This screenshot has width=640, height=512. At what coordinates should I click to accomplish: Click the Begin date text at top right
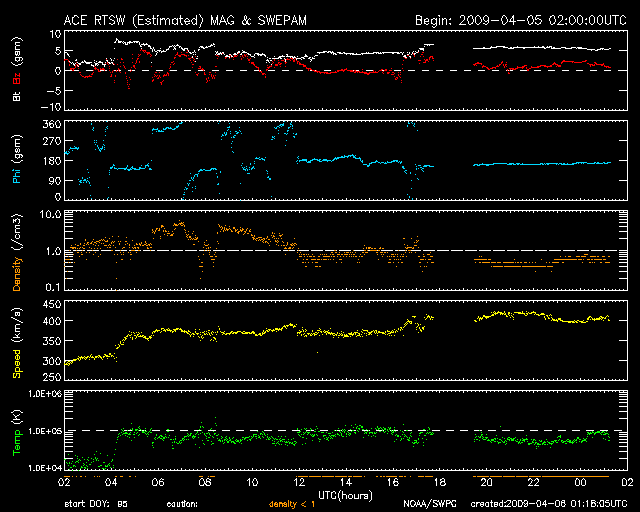pos(520,20)
